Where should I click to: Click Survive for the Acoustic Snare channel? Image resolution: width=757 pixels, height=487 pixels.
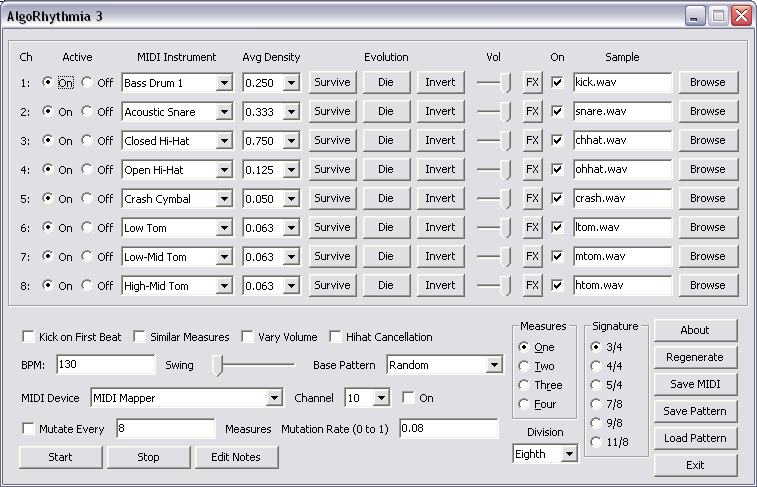click(x=332, y=112)
